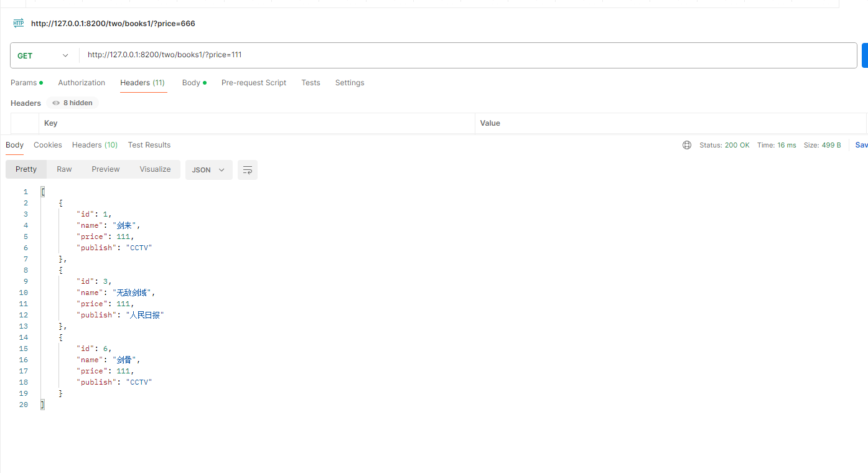Screen dimensions: 868x473
Task: Click the name "剑来" line
Action: pyautogui.click(x=108, y=225)
